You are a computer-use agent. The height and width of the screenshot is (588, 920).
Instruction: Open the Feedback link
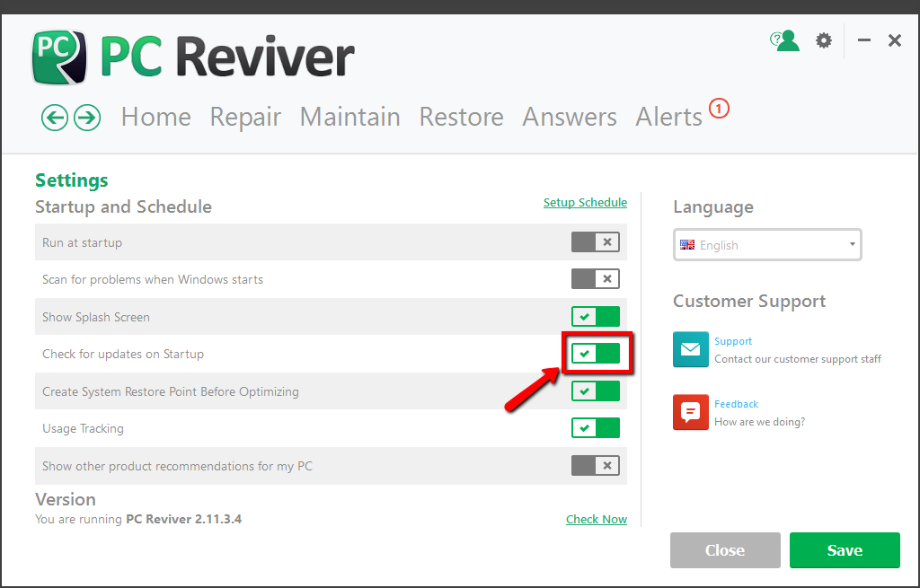point(737,404)
